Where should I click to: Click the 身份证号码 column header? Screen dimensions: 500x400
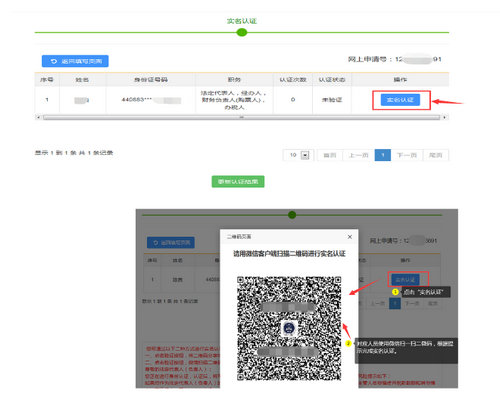151,80
